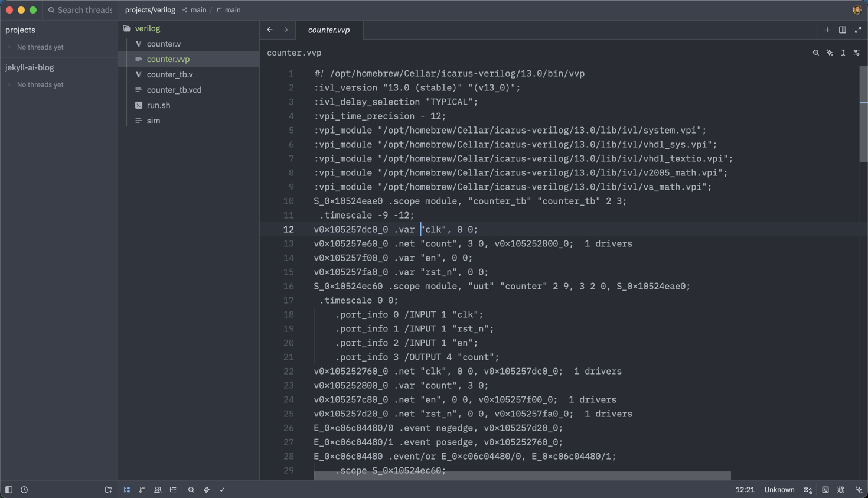Select the projects heading in threads sidebar
The width and height of the screenshot is (868, 498).
(x=20, y=30)
